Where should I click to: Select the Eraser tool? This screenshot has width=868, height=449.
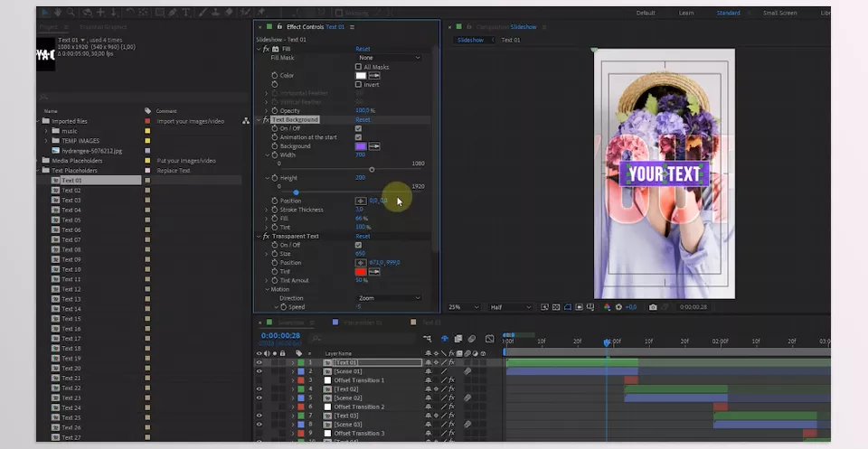tap(229, 12)
